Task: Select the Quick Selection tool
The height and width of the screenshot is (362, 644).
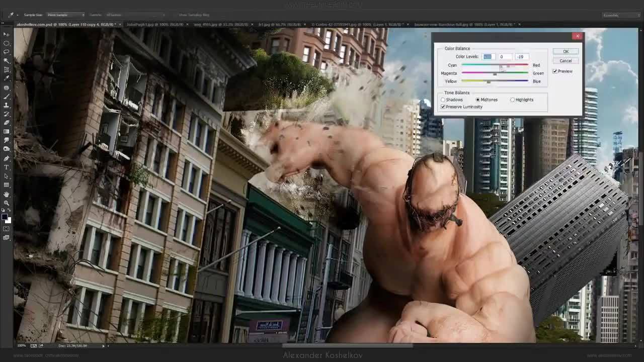Action: 7,61
